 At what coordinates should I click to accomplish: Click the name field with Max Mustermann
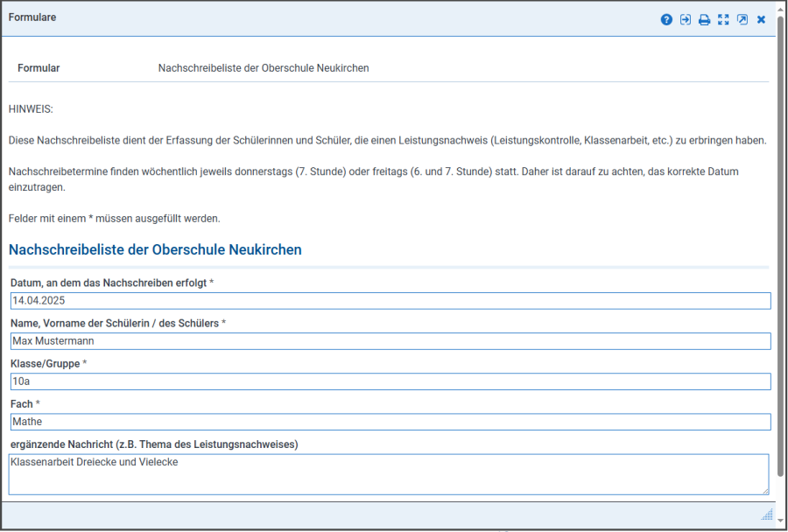click(390, 341)
